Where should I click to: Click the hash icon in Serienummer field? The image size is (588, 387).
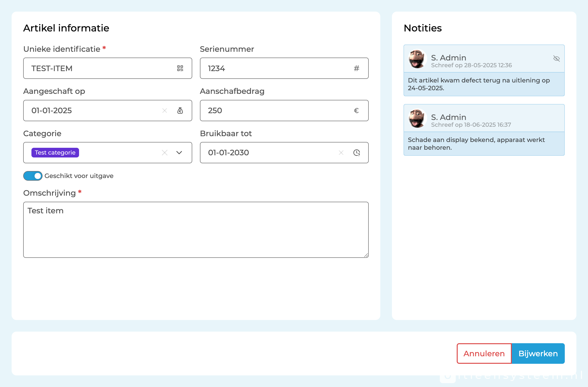point(356,68)
